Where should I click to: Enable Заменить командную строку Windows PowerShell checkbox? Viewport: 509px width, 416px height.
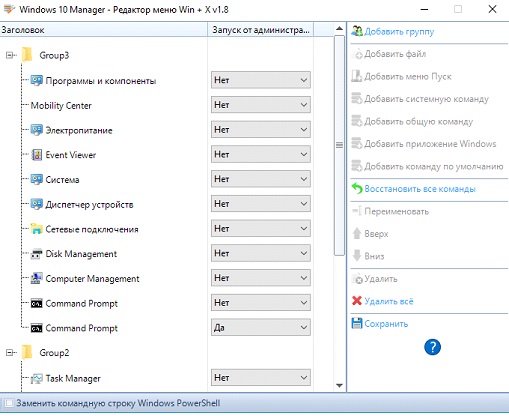9,403
